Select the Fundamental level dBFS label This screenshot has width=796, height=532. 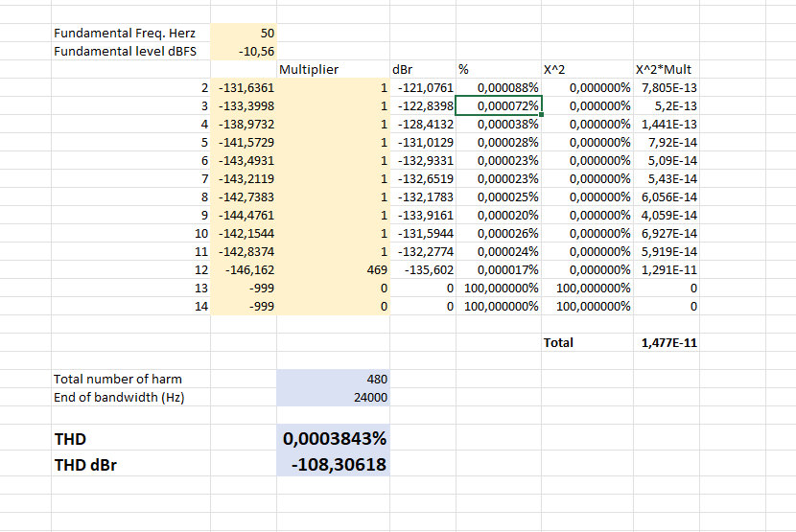coord(131,51)
